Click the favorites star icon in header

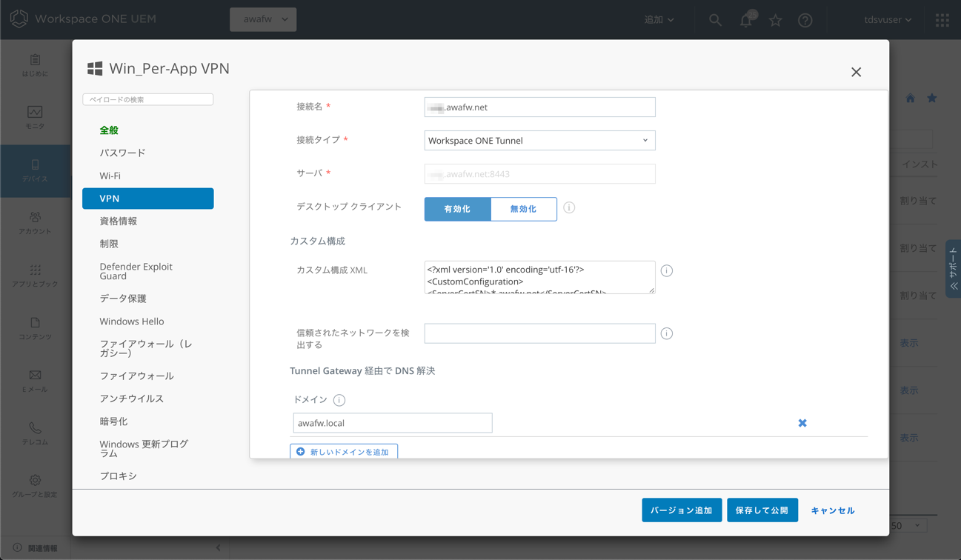(x=776, y=20)
